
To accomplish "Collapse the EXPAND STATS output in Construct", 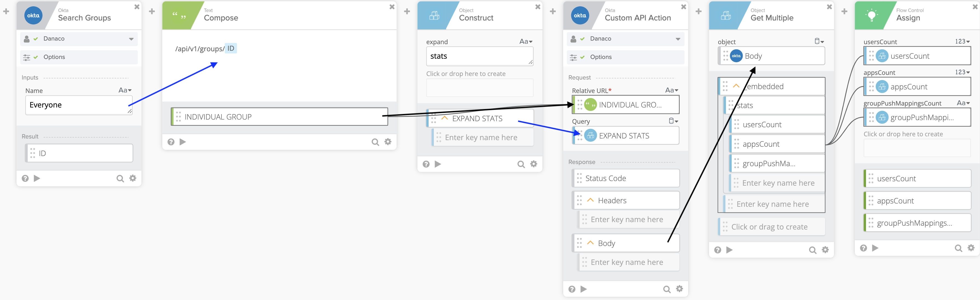I will [x=444, y=118].
